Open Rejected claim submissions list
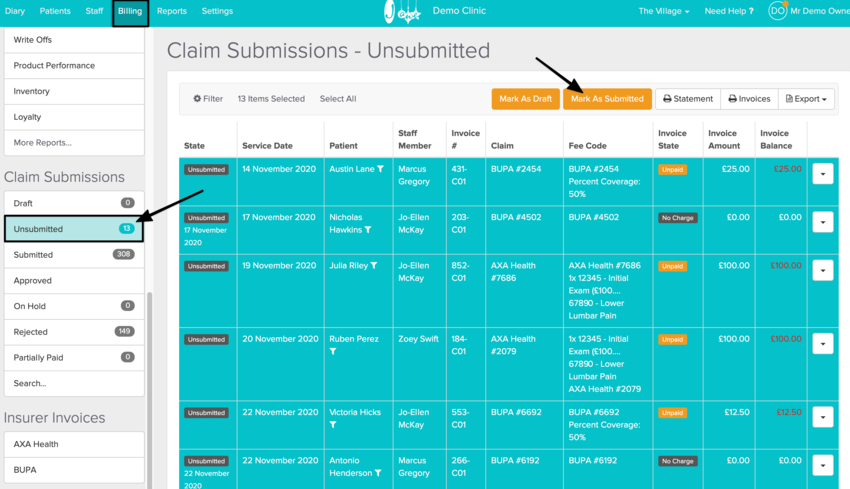This screenshot has height=489, width=850. (x=31, y=332)
